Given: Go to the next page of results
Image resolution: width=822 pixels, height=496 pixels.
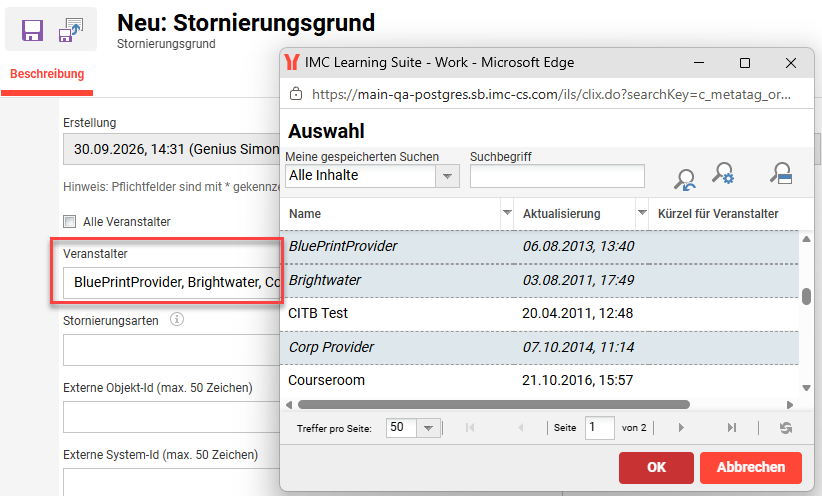Looking at the screenshot, I should click(x=681, y=428).
